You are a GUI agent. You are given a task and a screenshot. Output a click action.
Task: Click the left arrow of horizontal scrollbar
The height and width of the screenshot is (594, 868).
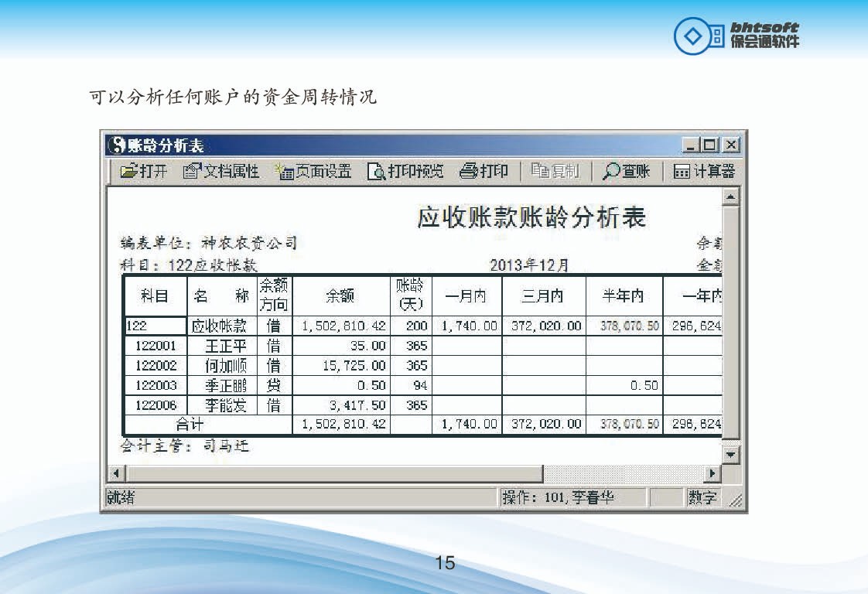pyautogui.click(x=114, y=473)
